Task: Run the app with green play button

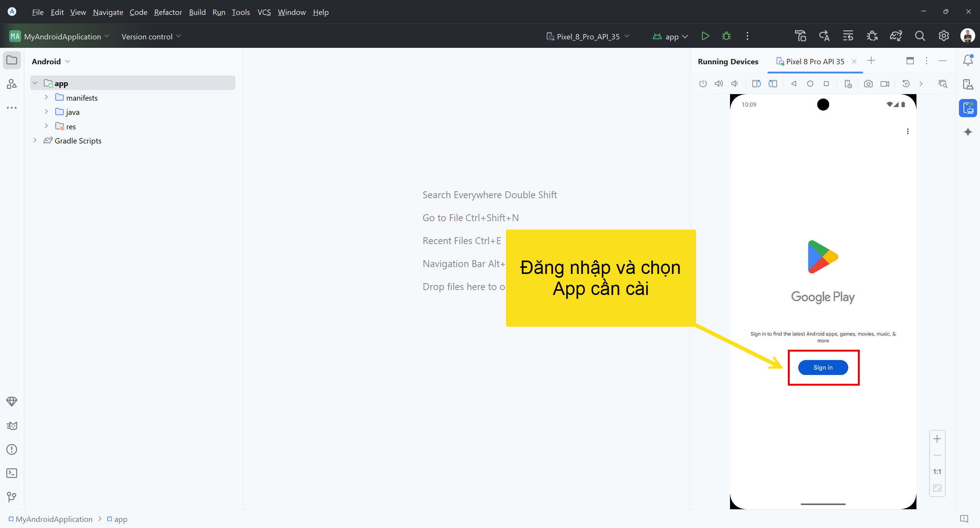Action: 705,36
